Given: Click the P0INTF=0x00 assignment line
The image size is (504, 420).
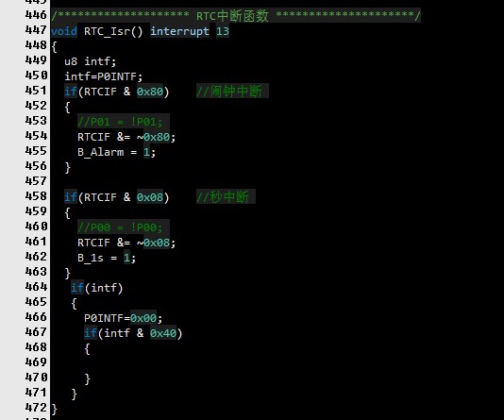Looking at the screenshot, I should click(x=123, y=318).
